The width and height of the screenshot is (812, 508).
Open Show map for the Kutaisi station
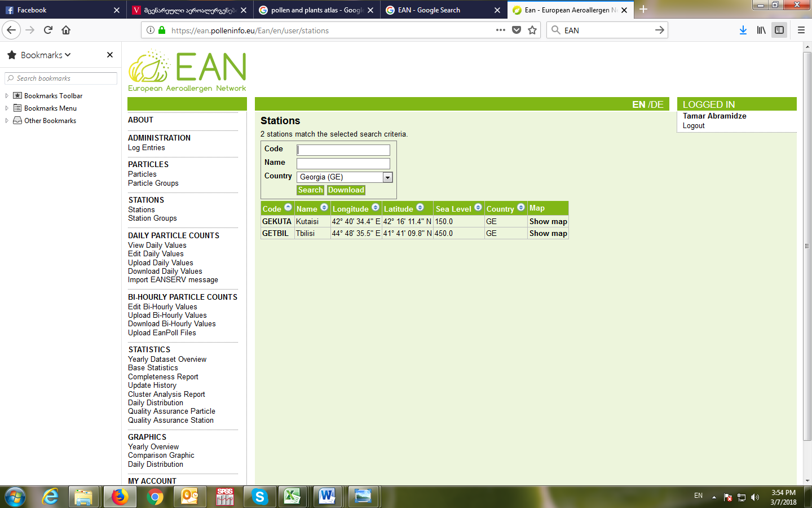click(x=548, y=222)
